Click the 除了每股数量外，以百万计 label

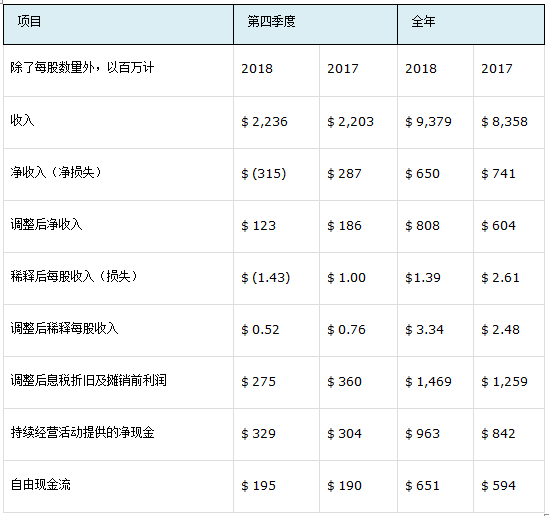82,67
